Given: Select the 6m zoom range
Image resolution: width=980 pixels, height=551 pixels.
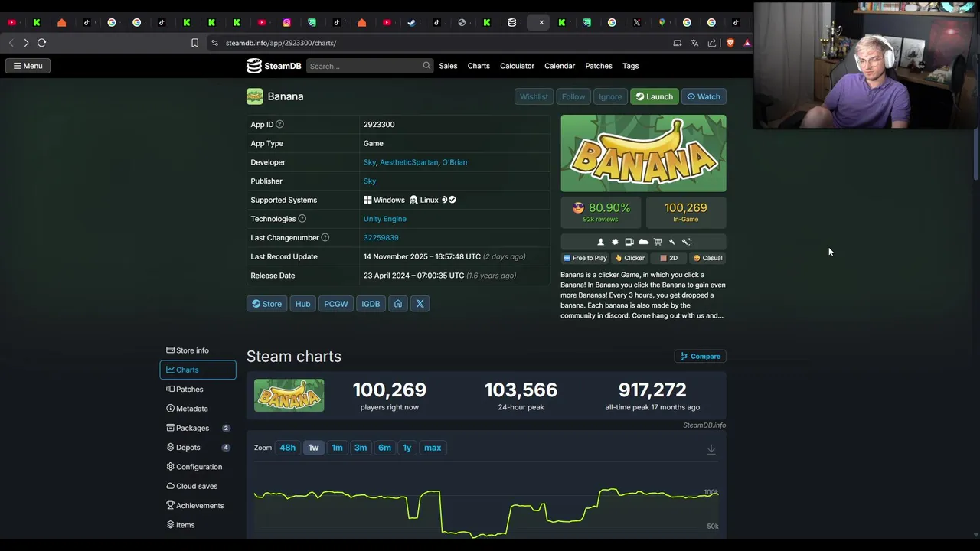Looking at the screenshot, I should pos(384,448).
